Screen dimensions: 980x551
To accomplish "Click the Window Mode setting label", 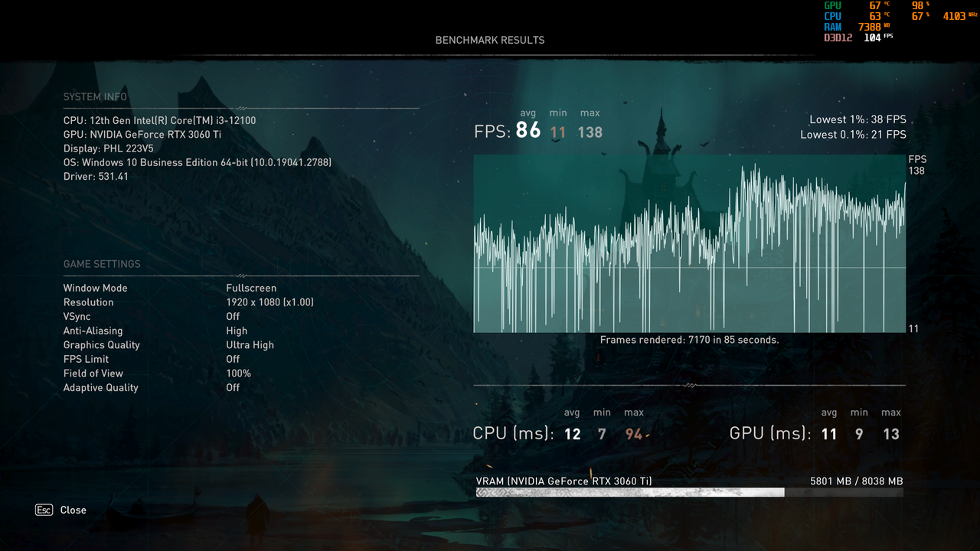I will click(96, 289).
